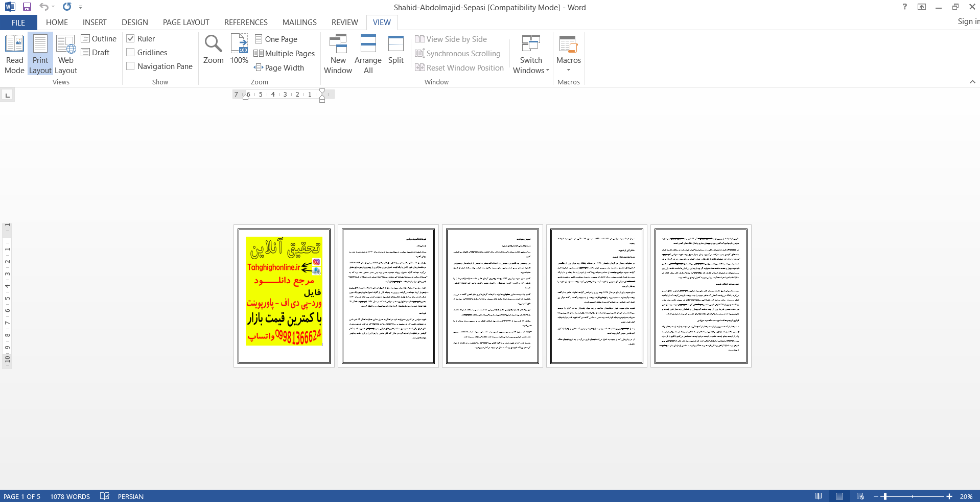This screenshot has height=502, width=980.
Task: Open the FILE tab
Action: (x=18, y=22)
